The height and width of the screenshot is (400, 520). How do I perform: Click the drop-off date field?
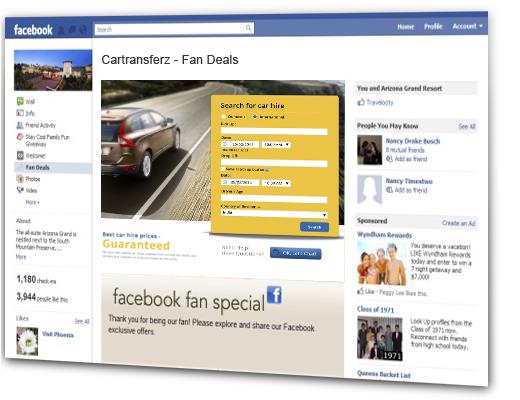(240, 183)
